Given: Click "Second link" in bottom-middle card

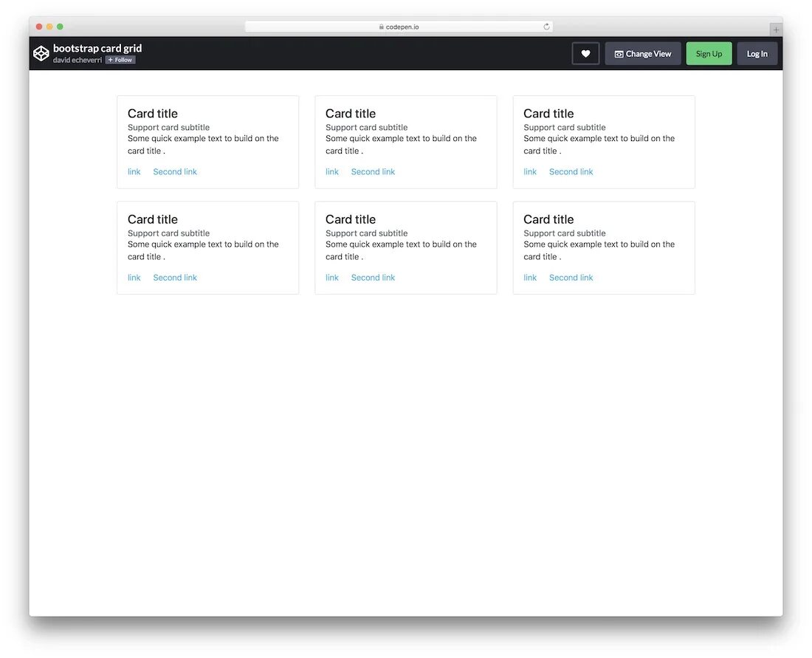Looking at the screenshot, I should (373, 277).
